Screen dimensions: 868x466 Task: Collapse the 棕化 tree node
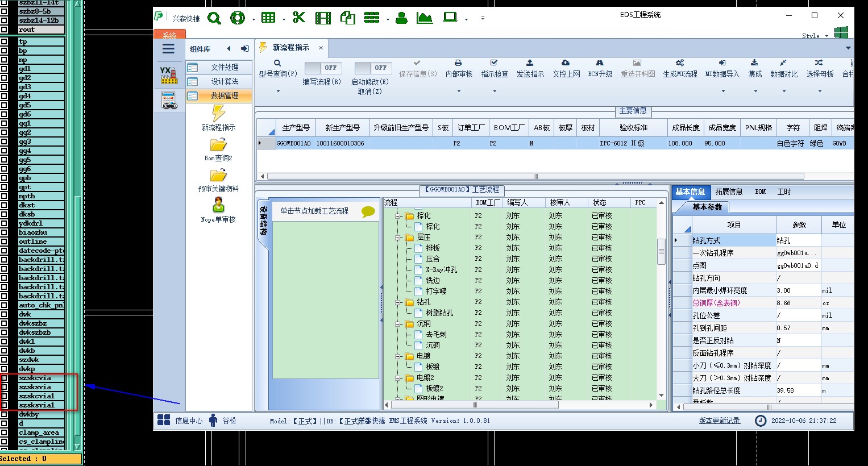pos(398,216)
